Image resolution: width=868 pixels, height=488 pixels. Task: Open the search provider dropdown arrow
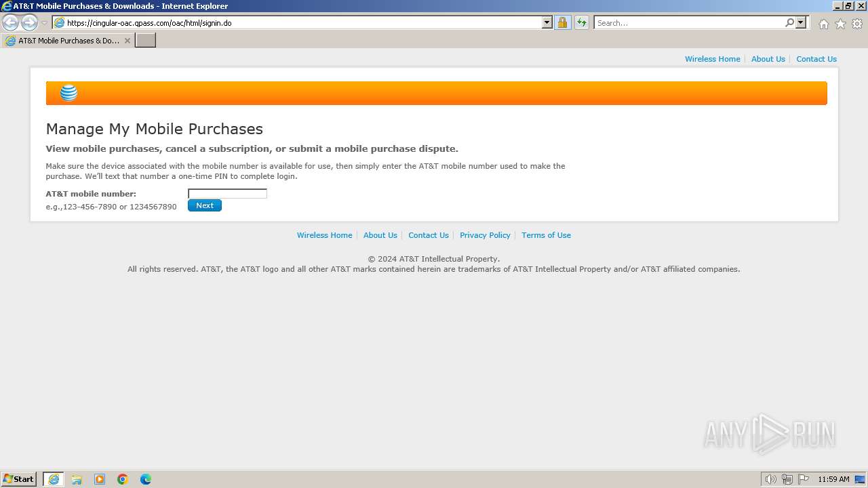(x=801, y=23)
